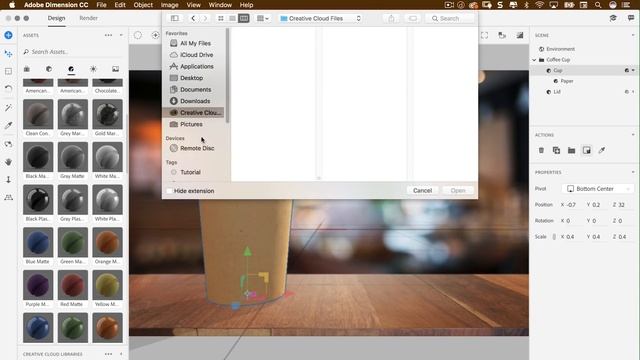
Task: Select the Black Plastic material thumbnail
Action: pyautogui.click(x=38, y=200)
